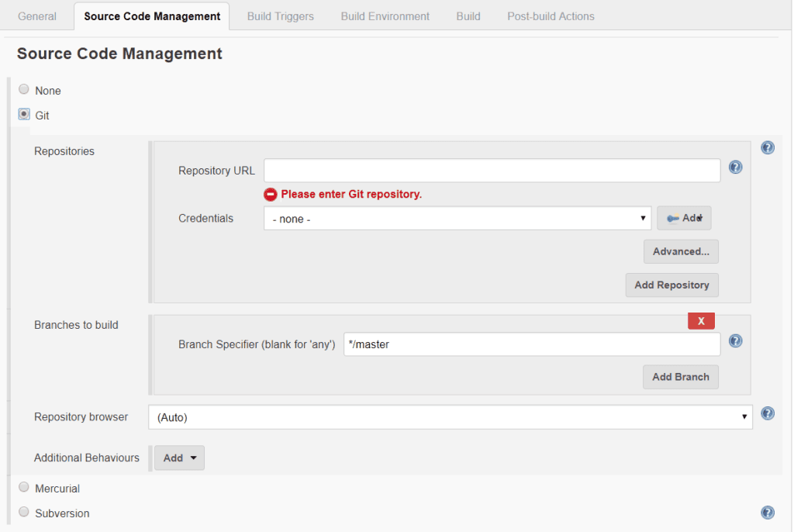The width and height of the screenshot is (794, 532).
Task: Click help icon on Subversion row
Action: pos(767,513)
